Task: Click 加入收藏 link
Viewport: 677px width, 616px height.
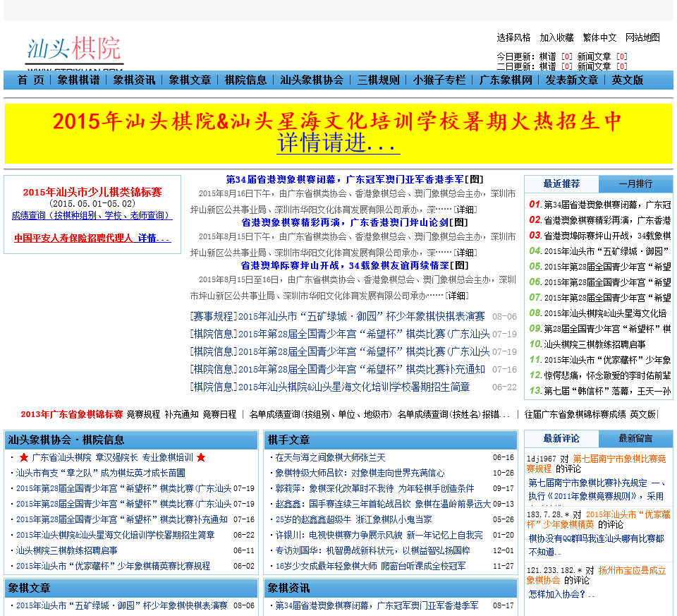Action: (556, 37)
